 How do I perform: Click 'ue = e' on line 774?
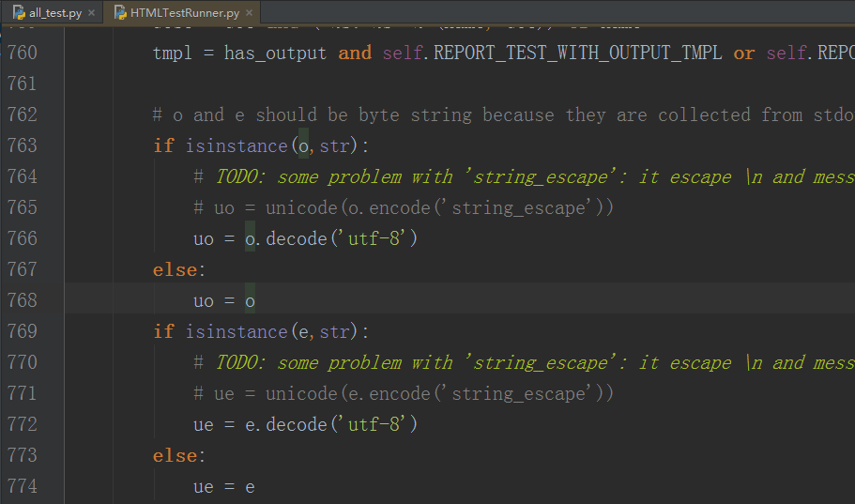pyautogui.click(x=224, y=487)
